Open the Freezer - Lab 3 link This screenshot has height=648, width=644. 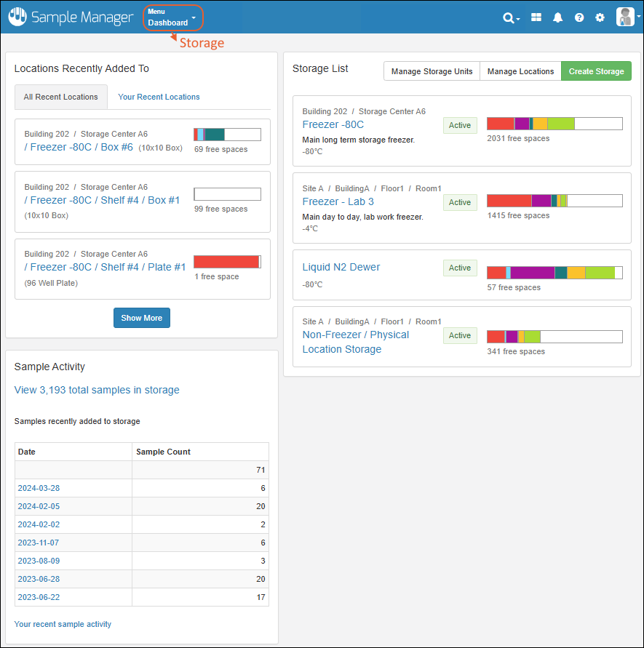pos(338,201)
